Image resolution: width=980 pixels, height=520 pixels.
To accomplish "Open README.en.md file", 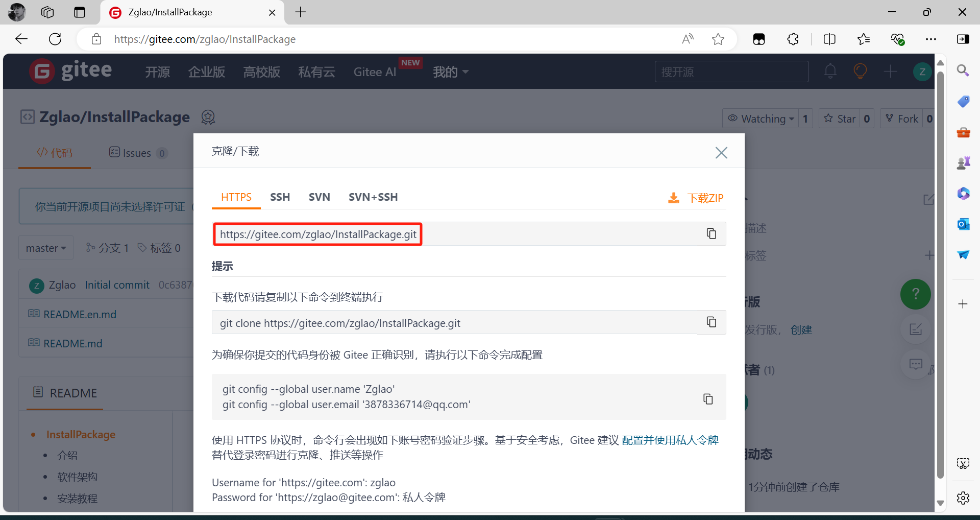I will 80,314.
